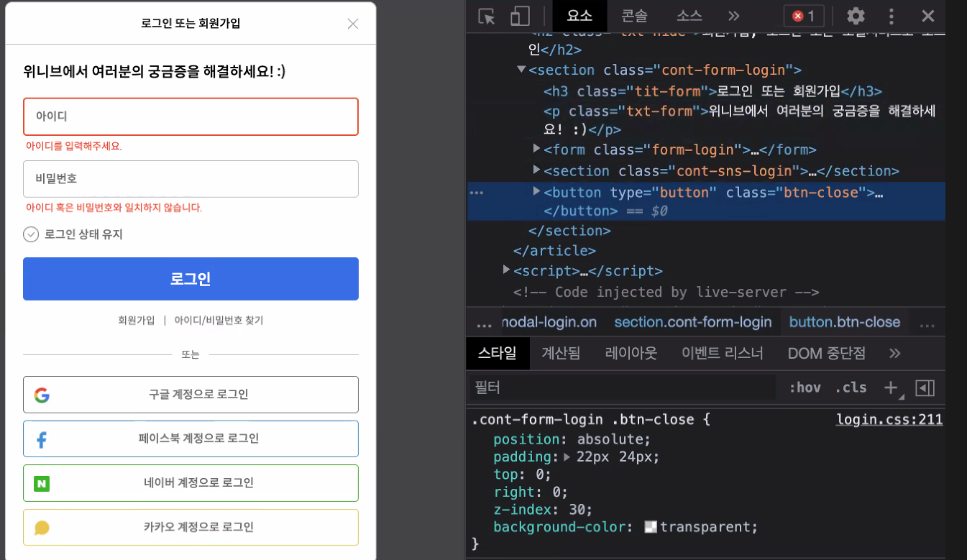Show more styles pane tabs
The width and height of the screenshot is (967, 560).
(x=894, y=353)
